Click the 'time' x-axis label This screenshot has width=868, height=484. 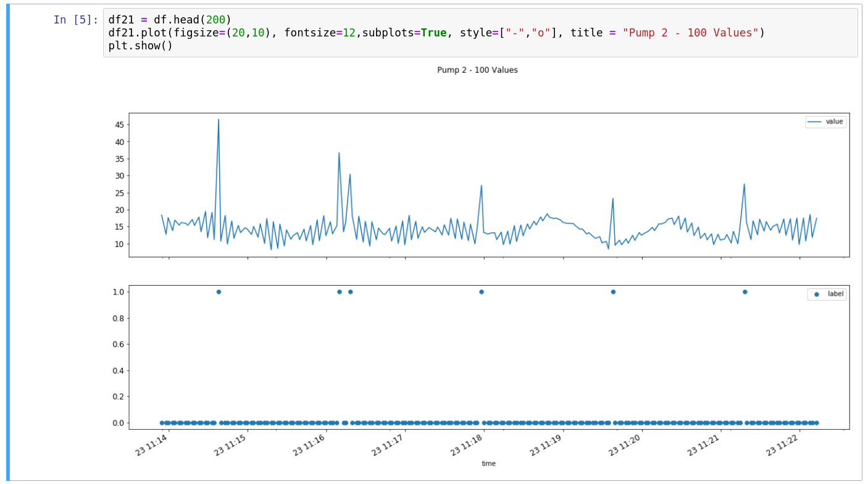click(x=488, y=464)
